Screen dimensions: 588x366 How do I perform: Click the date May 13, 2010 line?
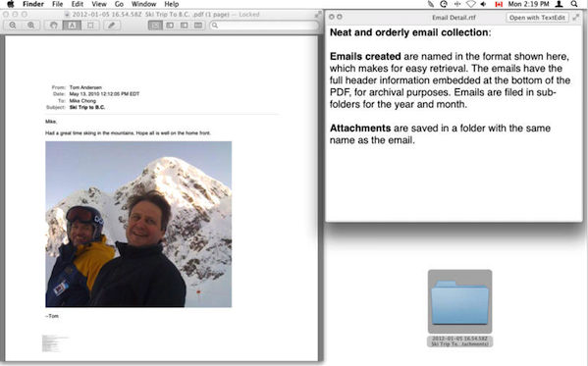104,94
